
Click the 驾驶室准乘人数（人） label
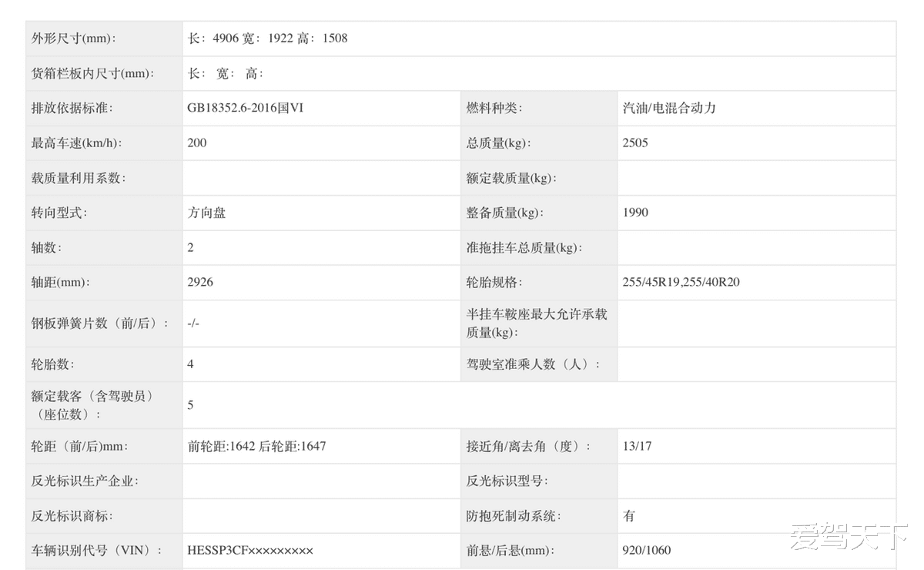click(533, 364)
